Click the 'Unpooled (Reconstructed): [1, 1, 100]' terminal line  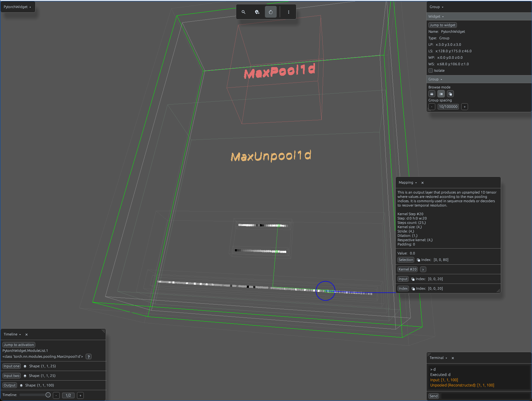462,386
